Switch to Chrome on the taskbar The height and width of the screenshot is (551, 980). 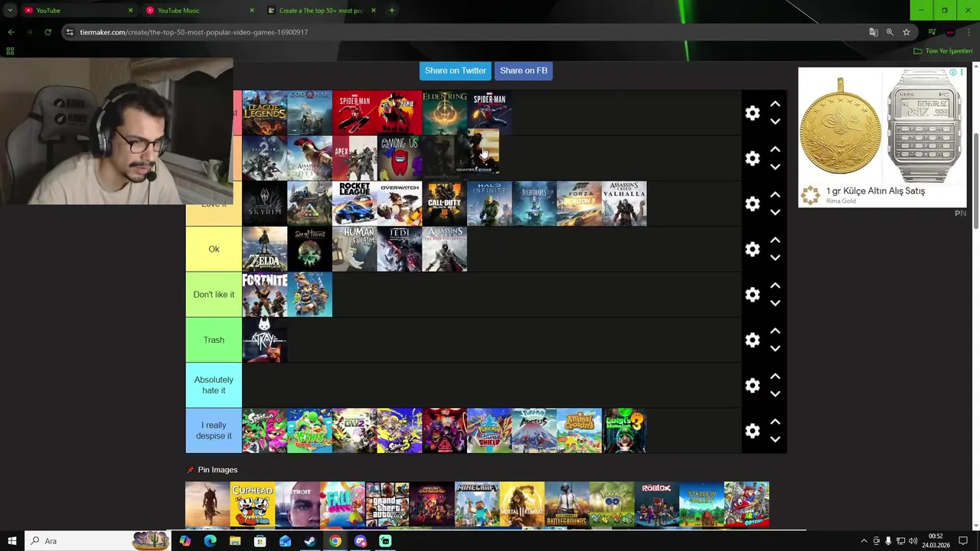pyautogui.click(x=335, y=541)
